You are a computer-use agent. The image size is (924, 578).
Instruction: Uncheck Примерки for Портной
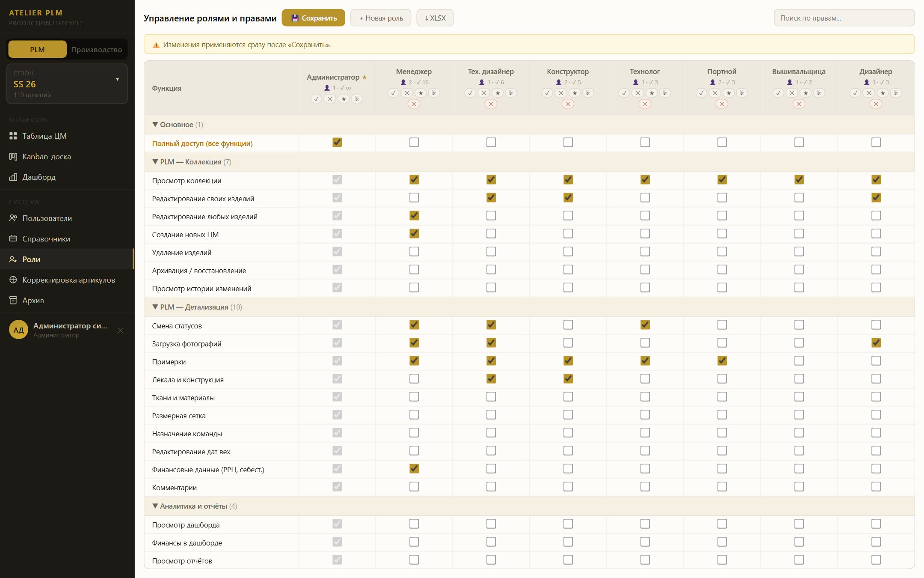tap(722, 361)
